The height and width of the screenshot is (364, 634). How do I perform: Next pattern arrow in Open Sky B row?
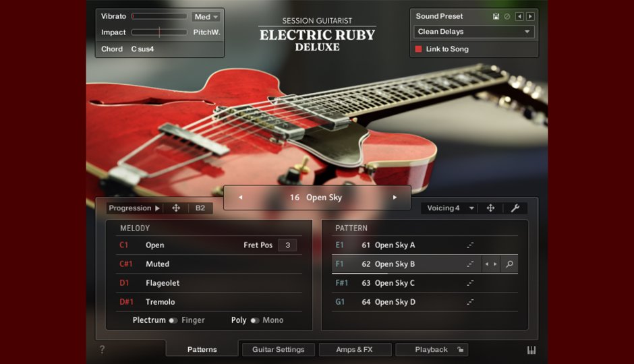(x=495, y=264)
